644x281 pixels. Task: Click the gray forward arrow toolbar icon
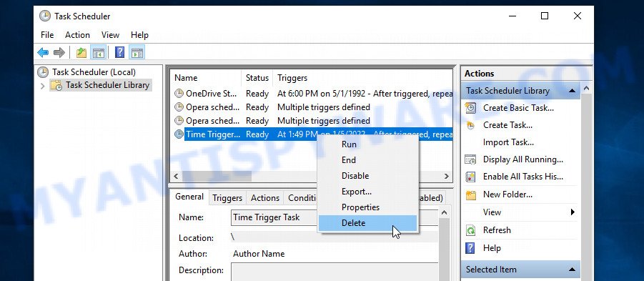59,53
